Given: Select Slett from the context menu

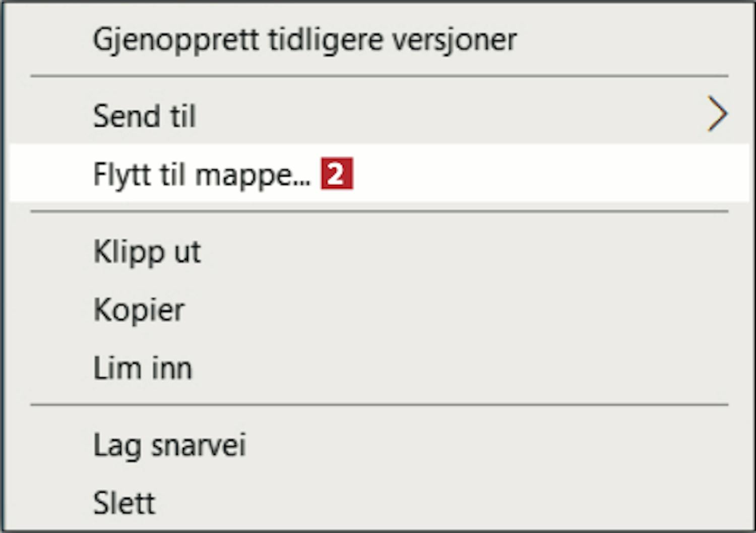Looking at the screenshot, I should [x=124, y=502].
